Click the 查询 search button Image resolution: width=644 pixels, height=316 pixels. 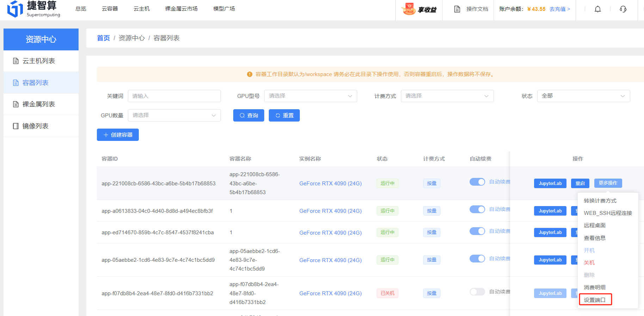(x=249, y=115)
